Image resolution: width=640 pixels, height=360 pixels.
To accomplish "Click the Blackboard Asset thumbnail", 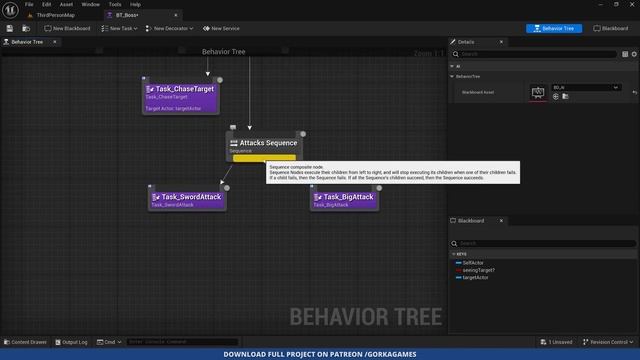I will [x=538, y=93].
